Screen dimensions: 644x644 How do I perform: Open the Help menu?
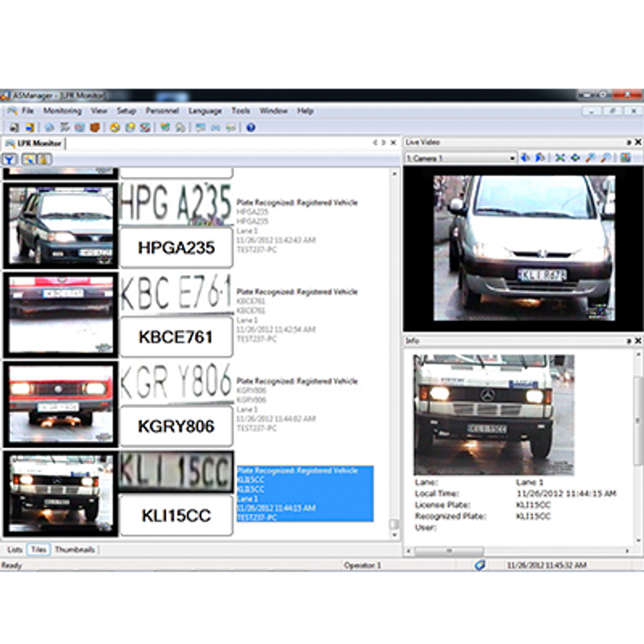[x=305, y=111]
